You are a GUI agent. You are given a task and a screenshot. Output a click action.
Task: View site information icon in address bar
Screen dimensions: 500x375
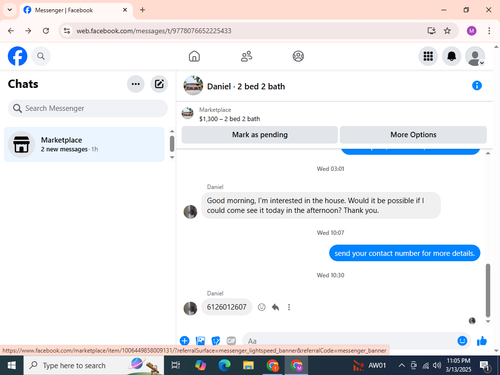(x=67, y=31)
